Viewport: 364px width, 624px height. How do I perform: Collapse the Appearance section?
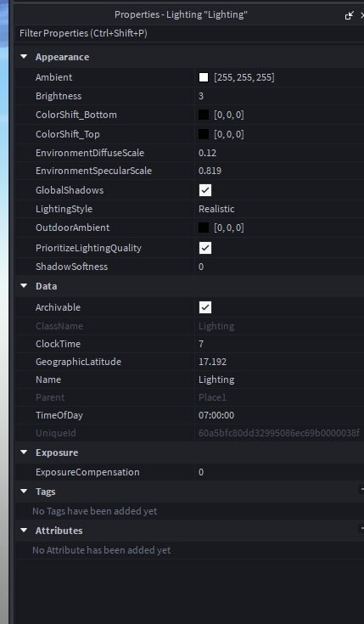pyautogui.click(x=24, y=57)
